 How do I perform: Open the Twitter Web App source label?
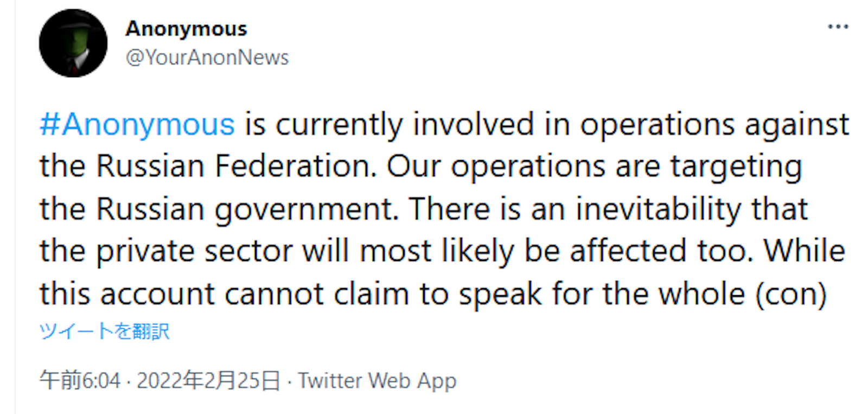(x=378, y=381)
